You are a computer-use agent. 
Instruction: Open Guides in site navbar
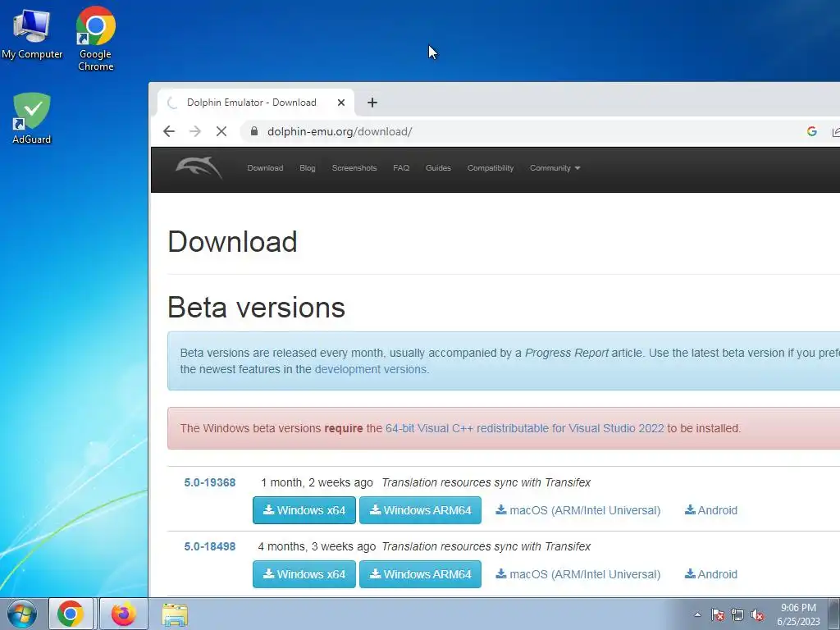438,167
